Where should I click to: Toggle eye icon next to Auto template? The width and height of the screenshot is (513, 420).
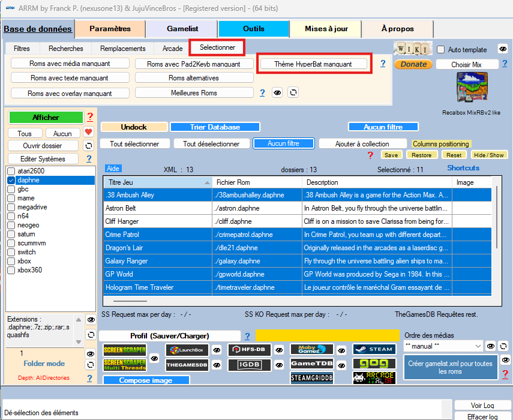[502, 50]
